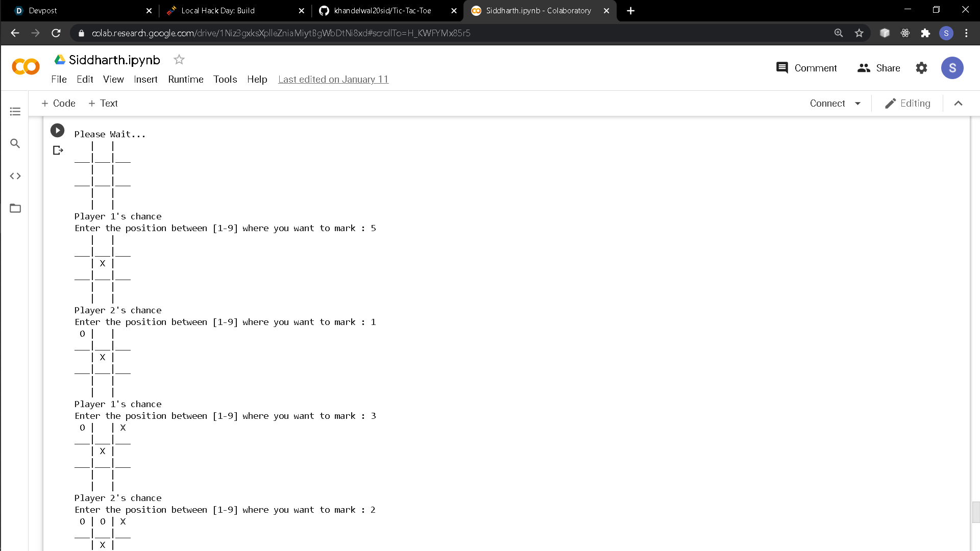Collapse the header with the chevron arrow
Viewport: 980px width, 551px height.
958,104
